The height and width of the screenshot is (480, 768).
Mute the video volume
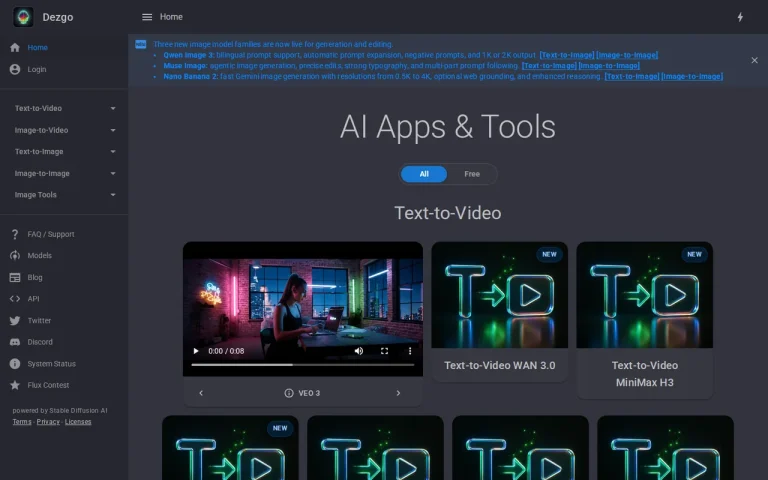[x=359, y=351]
